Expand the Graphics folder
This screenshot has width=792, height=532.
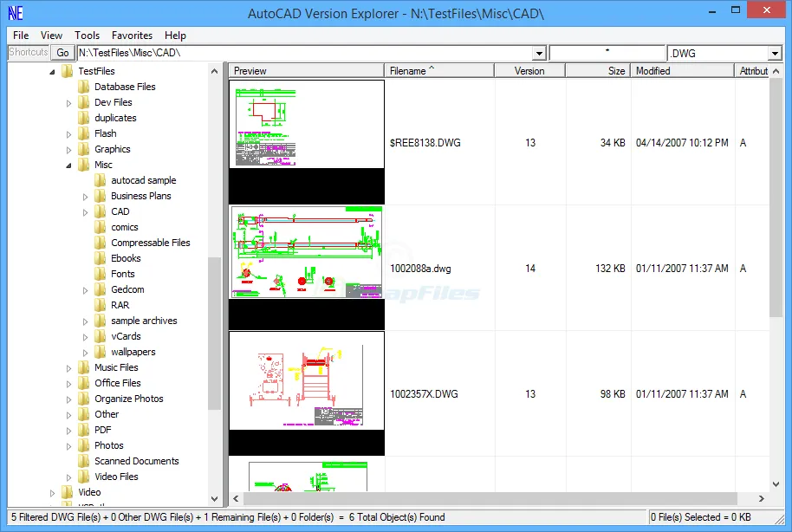[68, 150]
